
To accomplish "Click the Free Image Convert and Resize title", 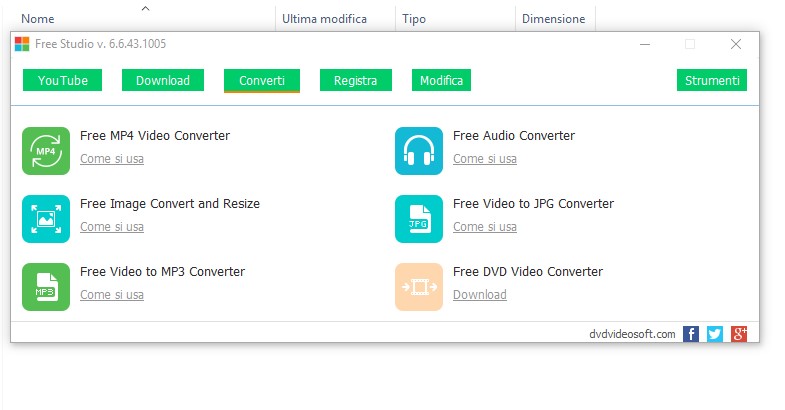I will click(x=170, y=204).
